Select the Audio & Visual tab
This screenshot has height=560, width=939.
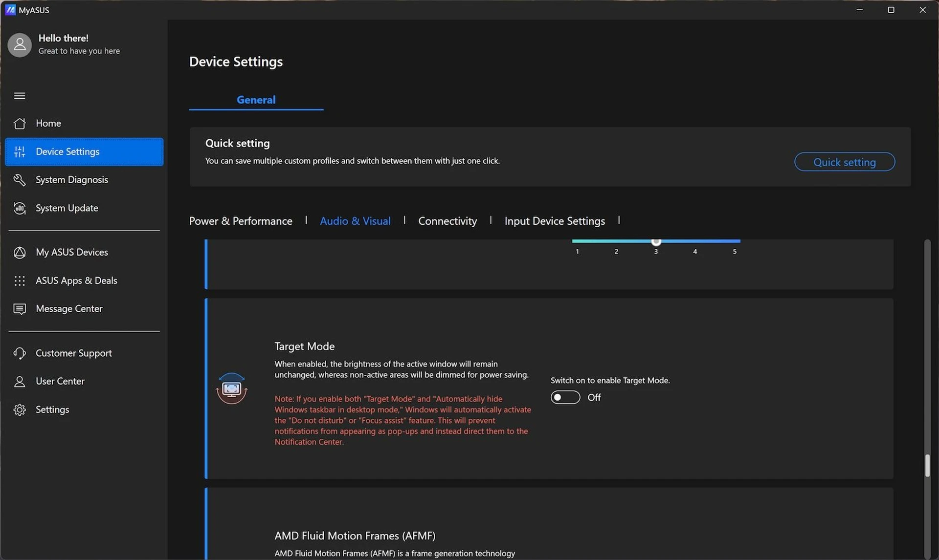tap(355, 221)
